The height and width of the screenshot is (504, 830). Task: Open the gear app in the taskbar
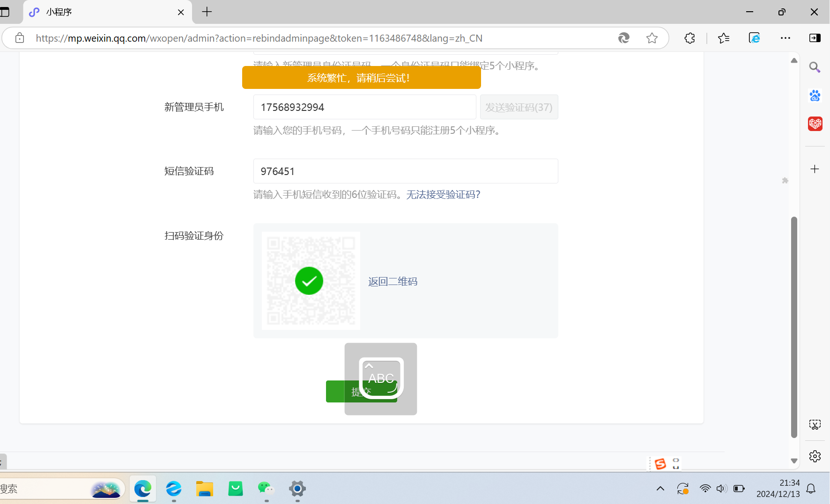click(x=297, y=489)
